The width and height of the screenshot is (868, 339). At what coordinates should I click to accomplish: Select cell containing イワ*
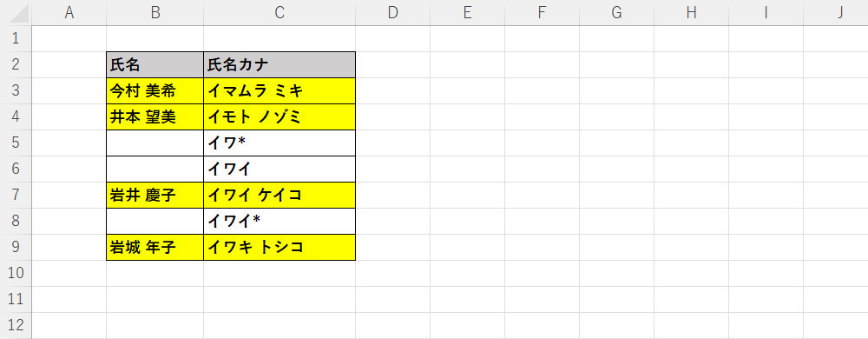click(279, 143)
